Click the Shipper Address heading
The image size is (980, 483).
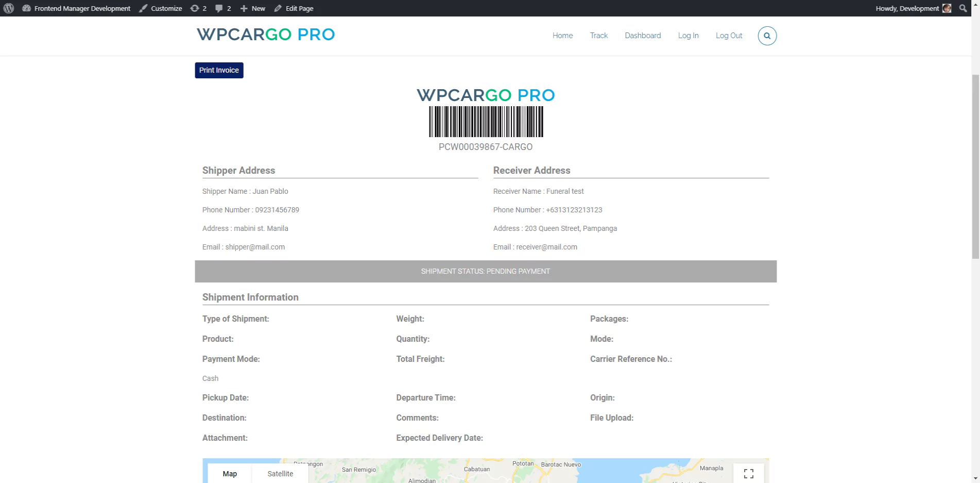click(x=238, y=171)
